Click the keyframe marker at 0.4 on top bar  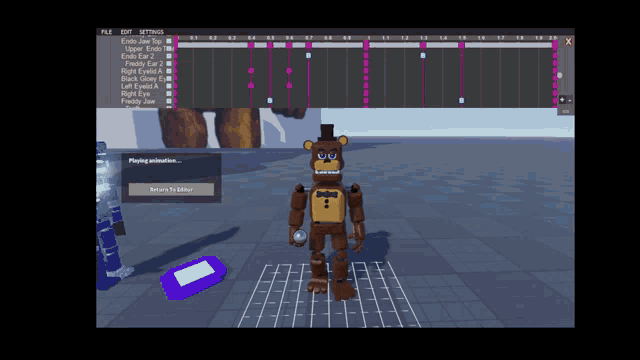coord(251,45)
